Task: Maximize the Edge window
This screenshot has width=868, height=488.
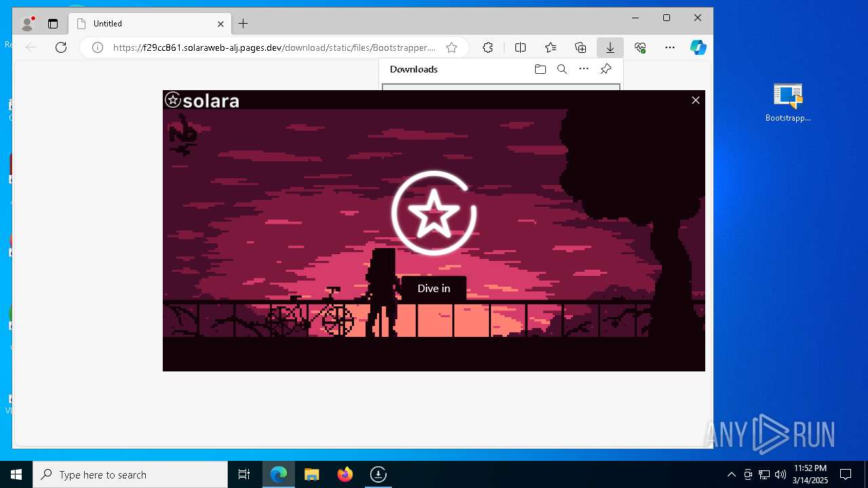Action: coord(667,18)
